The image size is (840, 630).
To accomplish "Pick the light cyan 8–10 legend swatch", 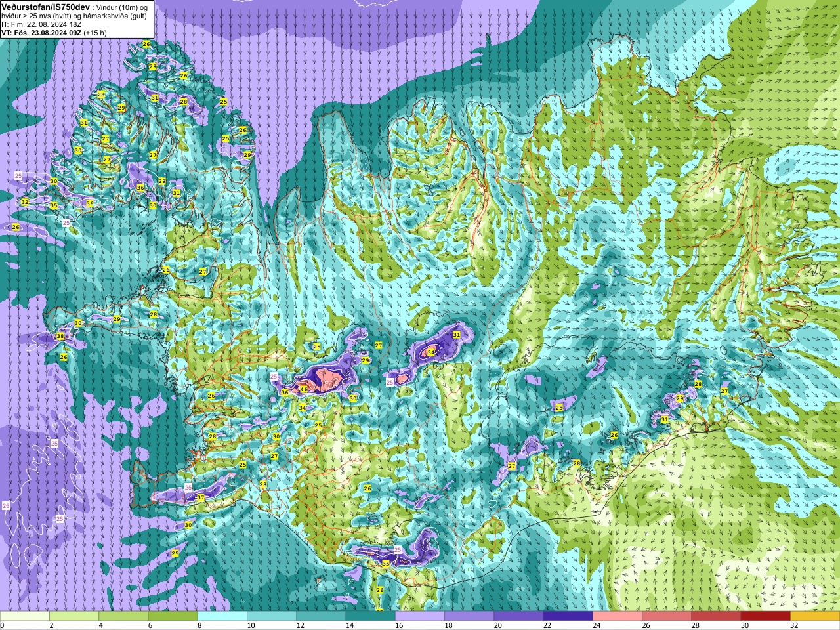I will (222, 616).
